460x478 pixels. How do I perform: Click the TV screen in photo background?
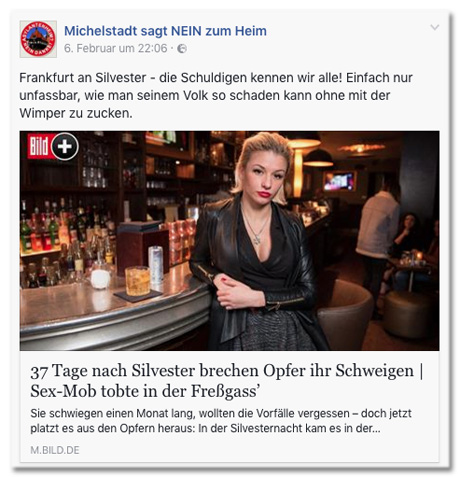(x=339, y=182)
